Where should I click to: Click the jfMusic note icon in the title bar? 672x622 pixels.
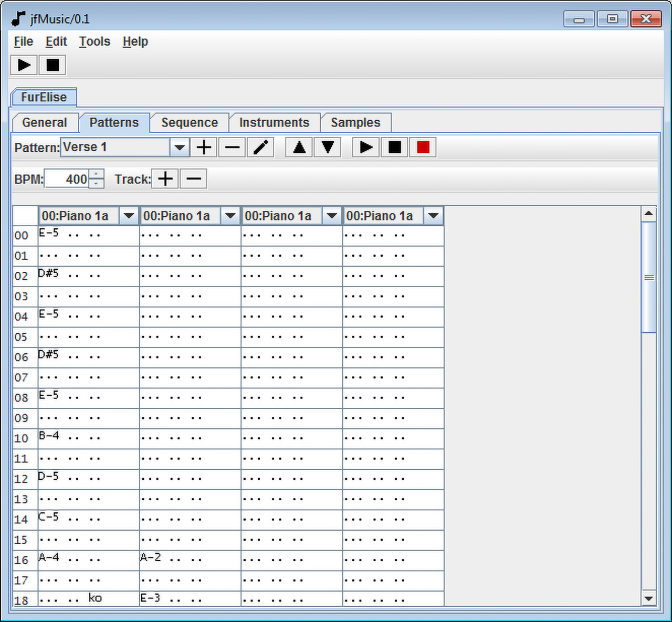point(18,19)
